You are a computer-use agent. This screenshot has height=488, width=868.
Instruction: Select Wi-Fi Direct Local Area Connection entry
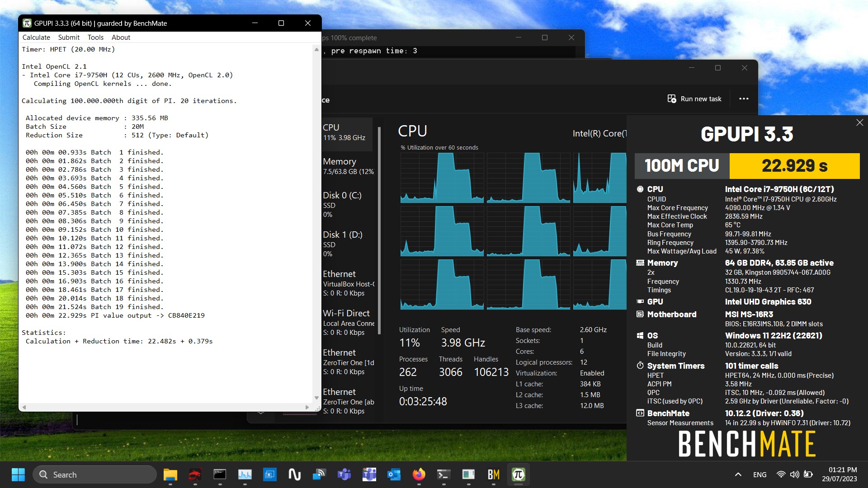point(348,322)
